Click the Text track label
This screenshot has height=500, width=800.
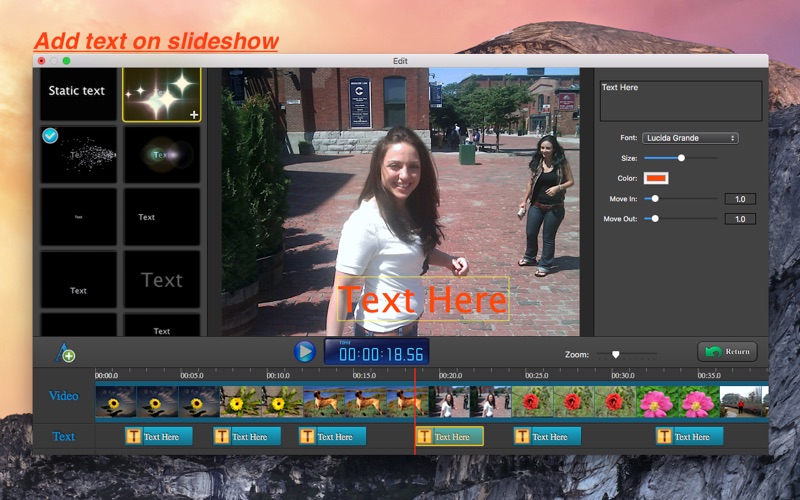(64, 436)
